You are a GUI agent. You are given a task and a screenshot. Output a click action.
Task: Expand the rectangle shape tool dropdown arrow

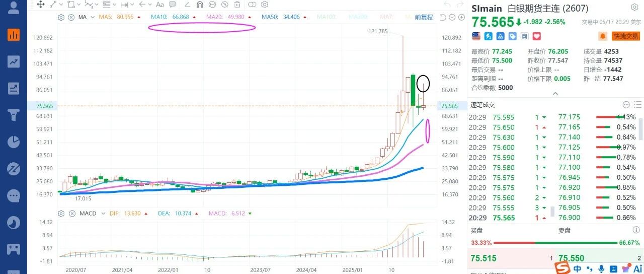pyautogui.click(x=79, y=5)
